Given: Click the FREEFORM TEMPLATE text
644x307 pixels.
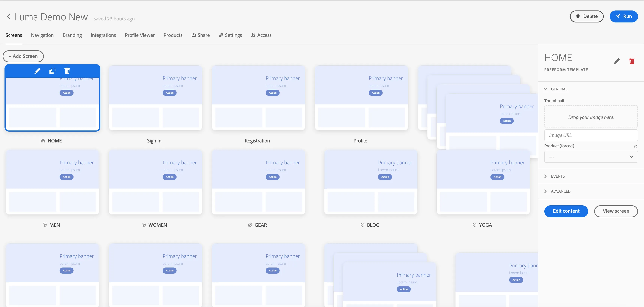Looking at the screenshot, I should tap(566, 70).
